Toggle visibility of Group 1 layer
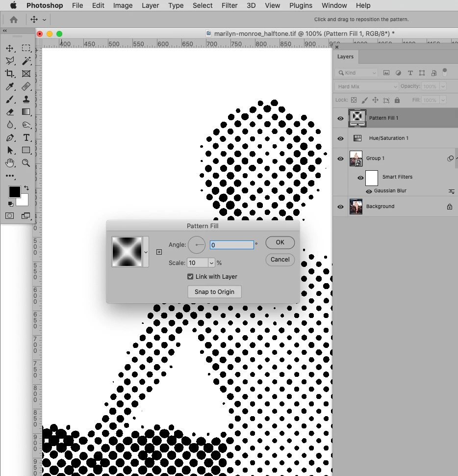The width and height of the screenshot is (458, 476). 340,159
